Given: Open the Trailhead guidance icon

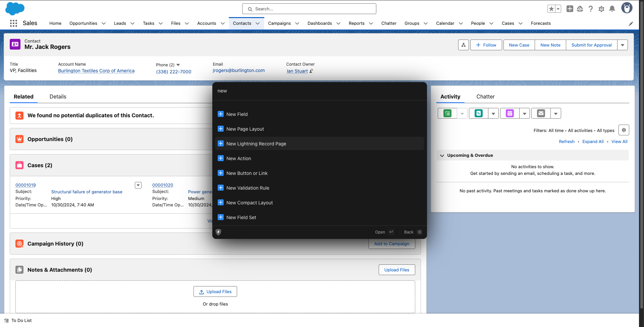Looking at the screenshot, I should [x=580, y=9].
